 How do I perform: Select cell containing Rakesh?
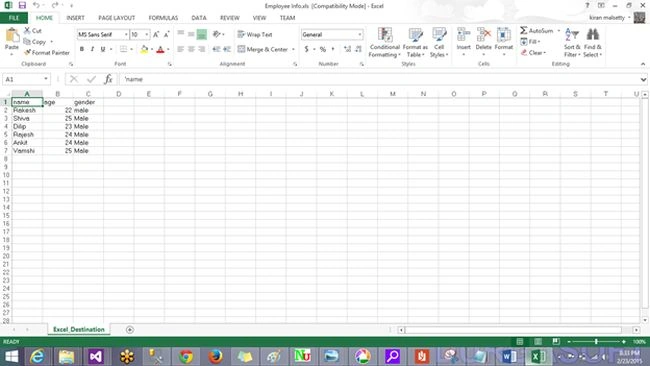pyautogui.click(x=27, y=110)
